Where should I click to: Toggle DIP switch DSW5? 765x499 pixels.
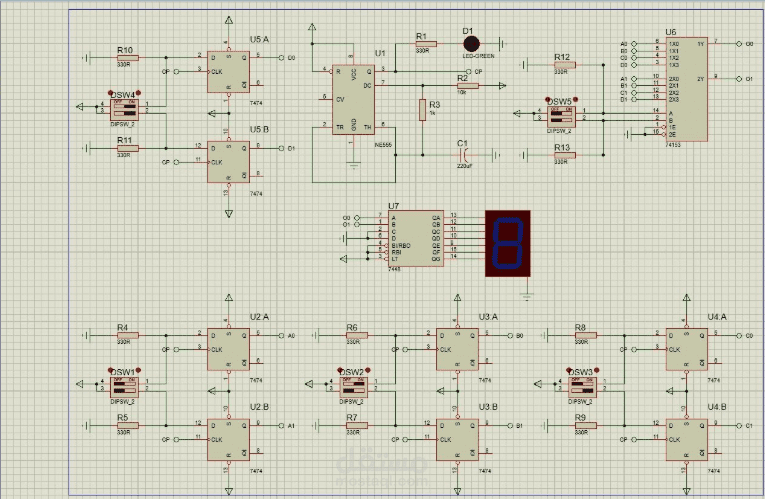coord(561,117)
